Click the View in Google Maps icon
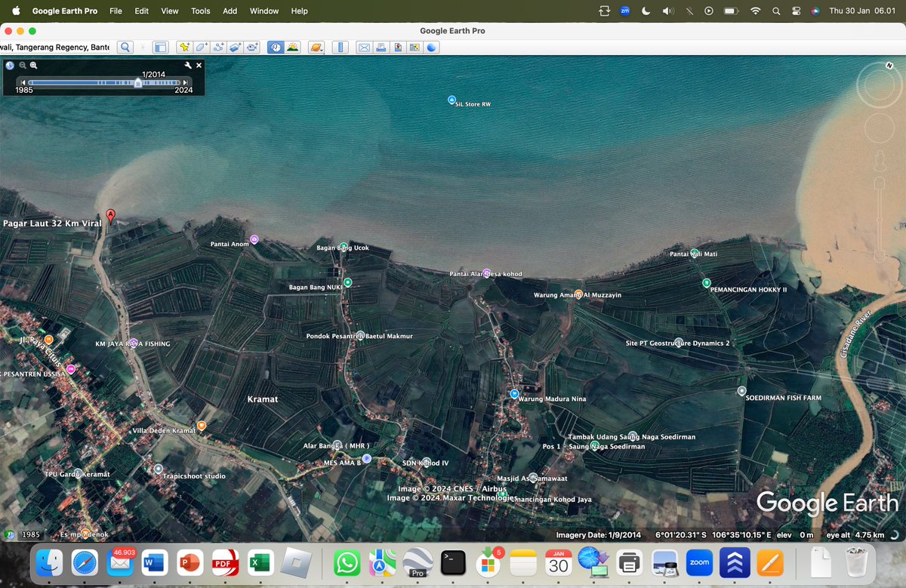This screenshot has height=588, width=906. [x=414, y=47]
